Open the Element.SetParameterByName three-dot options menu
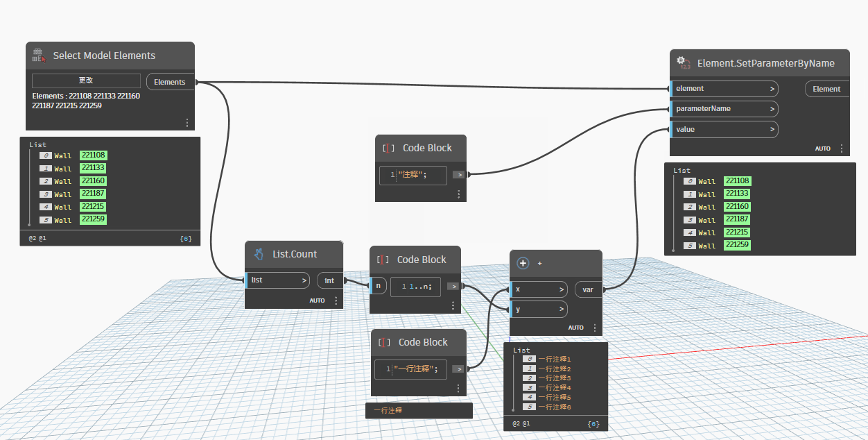 (x=842, y=149)
